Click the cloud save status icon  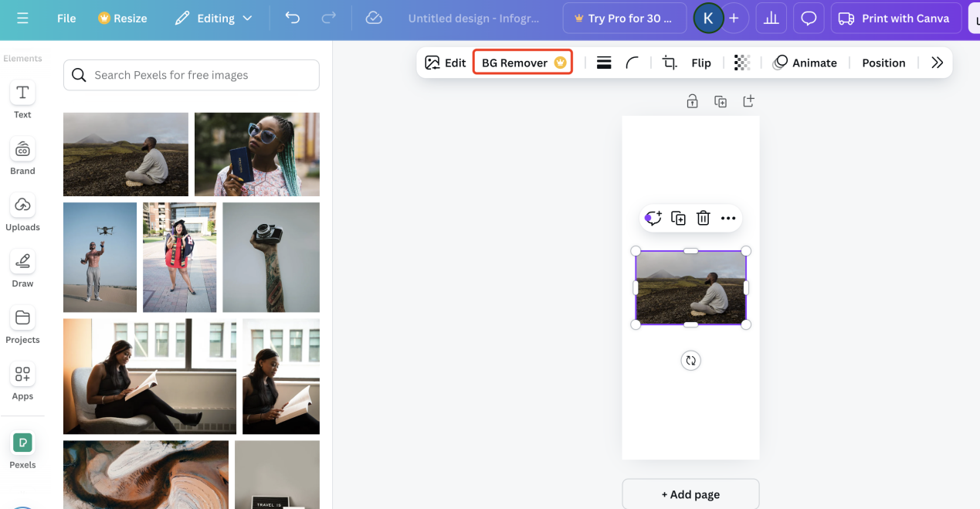coord(374,18)
